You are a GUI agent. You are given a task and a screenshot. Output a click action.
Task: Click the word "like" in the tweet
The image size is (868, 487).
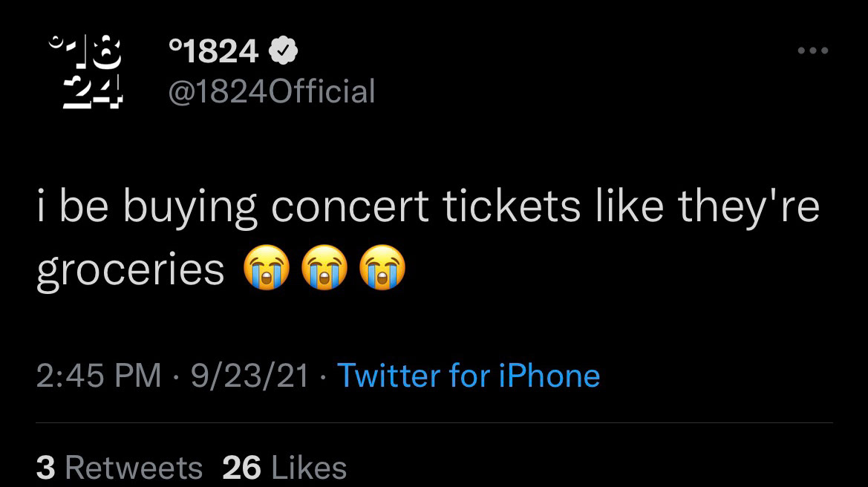tap(630, 209)
